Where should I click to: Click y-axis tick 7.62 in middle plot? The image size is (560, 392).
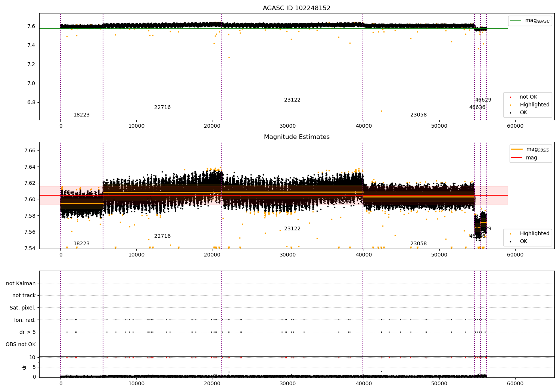pos(29,183)
